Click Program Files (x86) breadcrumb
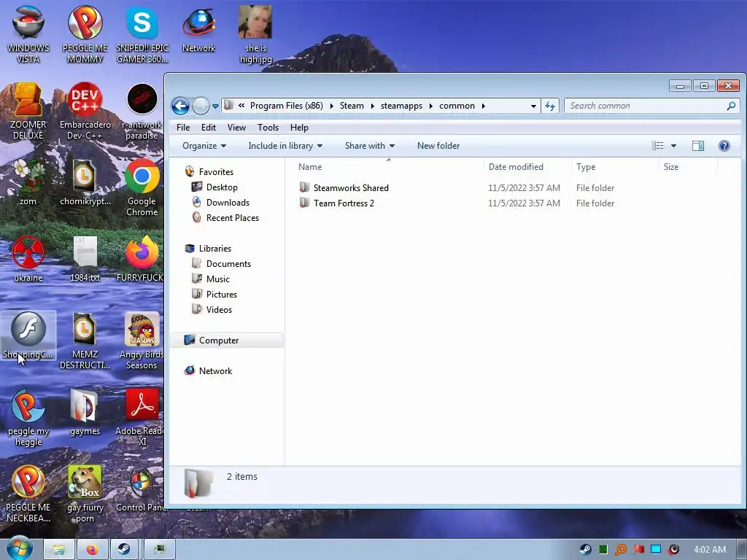 point(286,106)
